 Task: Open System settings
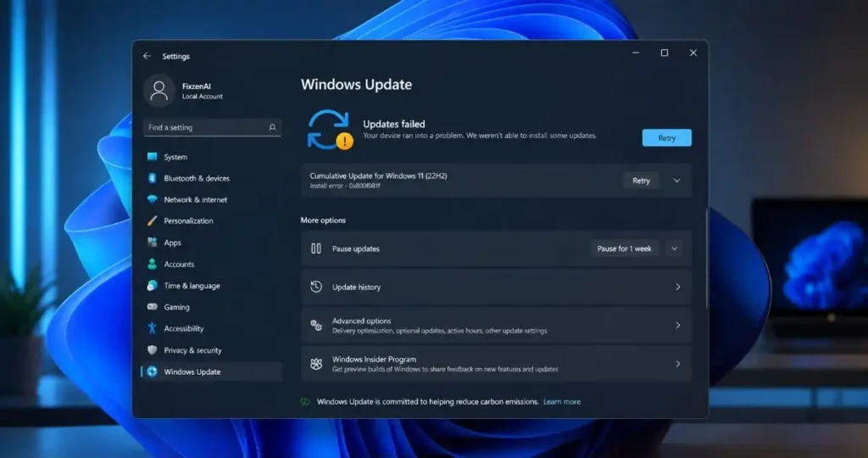point(213,157)
